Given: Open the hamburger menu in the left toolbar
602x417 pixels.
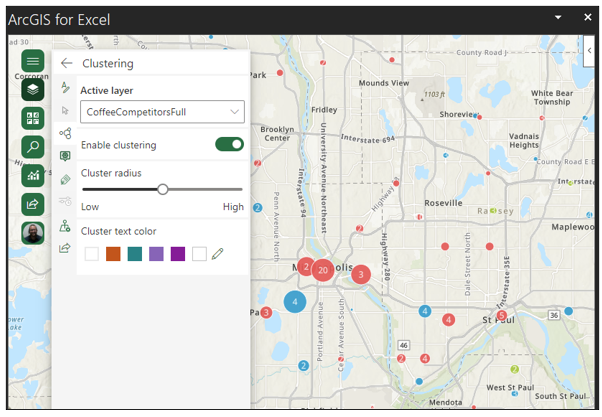Looking at the screenshot, I should coord(33,61).
